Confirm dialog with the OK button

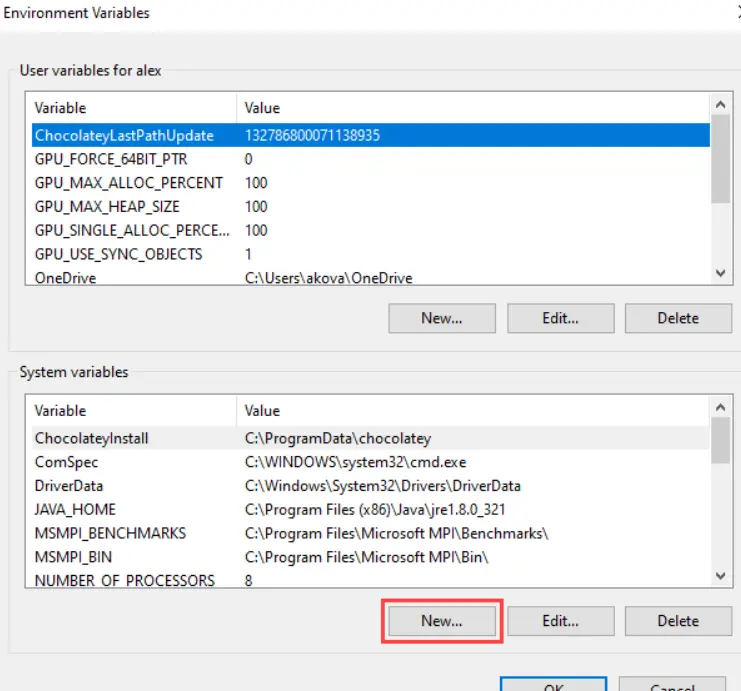point(552,686)
